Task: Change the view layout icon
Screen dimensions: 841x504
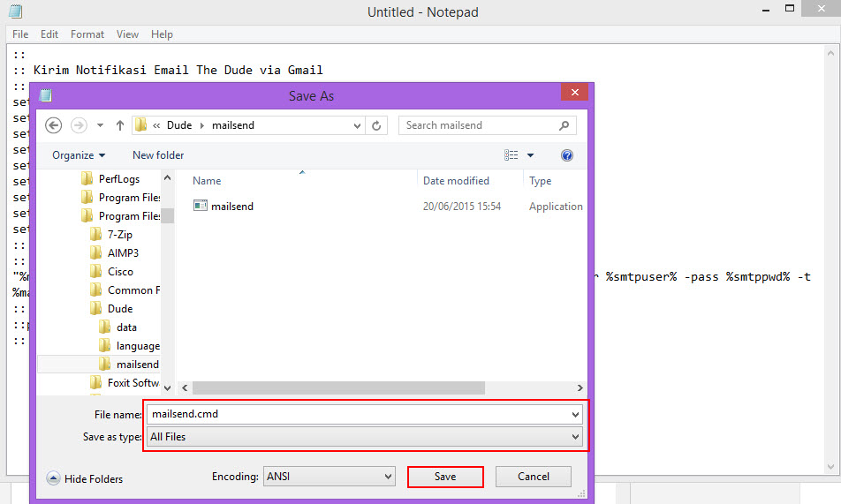Action: 511,155
